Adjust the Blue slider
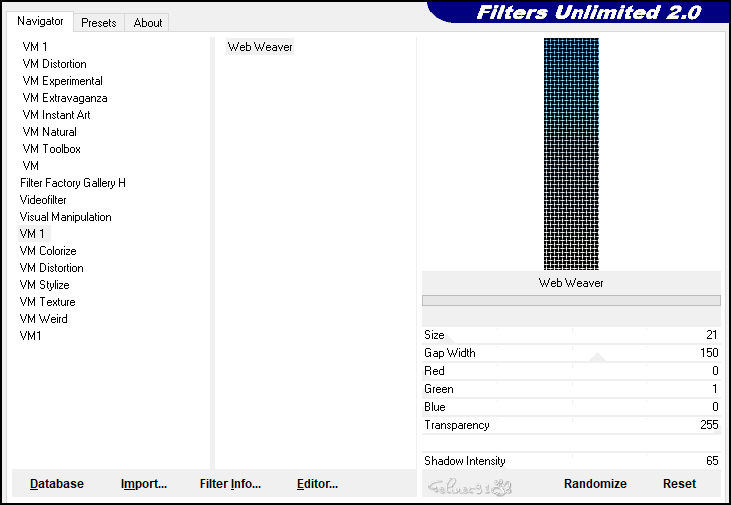This screenshot has width=731, height=505. pos(571,407)
